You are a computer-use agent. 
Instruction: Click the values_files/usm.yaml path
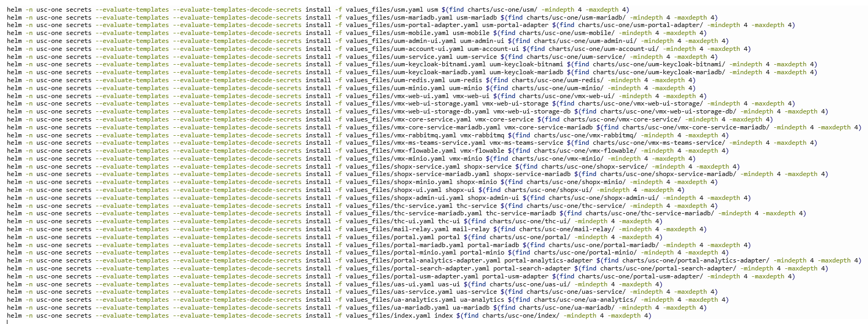tap(384, 10)
